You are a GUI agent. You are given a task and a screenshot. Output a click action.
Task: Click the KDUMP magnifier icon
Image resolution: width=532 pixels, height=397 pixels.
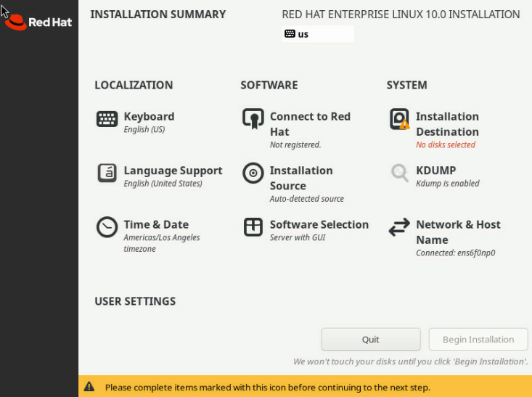click(399, 173)
